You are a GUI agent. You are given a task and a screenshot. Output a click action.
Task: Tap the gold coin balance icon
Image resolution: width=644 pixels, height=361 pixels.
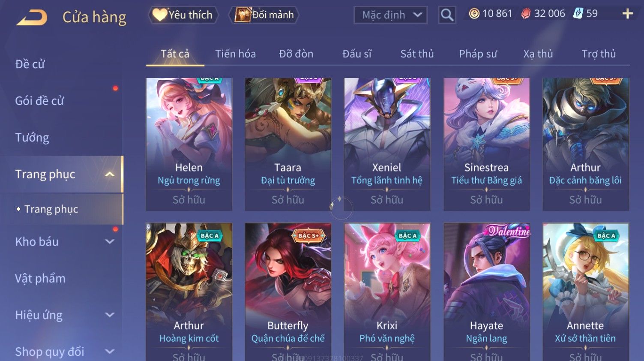point(474,14)
